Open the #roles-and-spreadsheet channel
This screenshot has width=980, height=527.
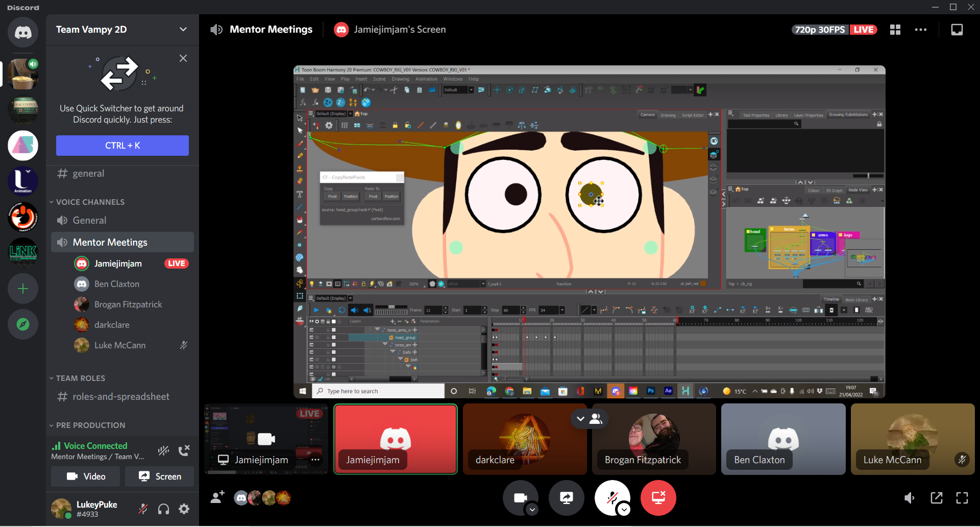tap(122, 397)
